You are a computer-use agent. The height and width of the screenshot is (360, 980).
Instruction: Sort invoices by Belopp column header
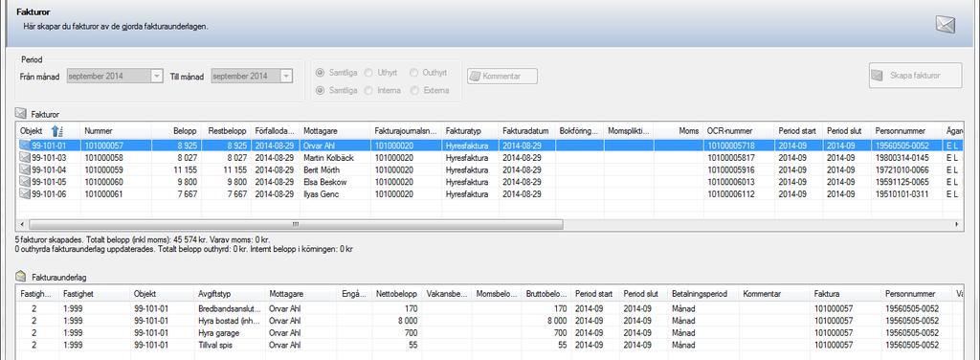point(176,131)
